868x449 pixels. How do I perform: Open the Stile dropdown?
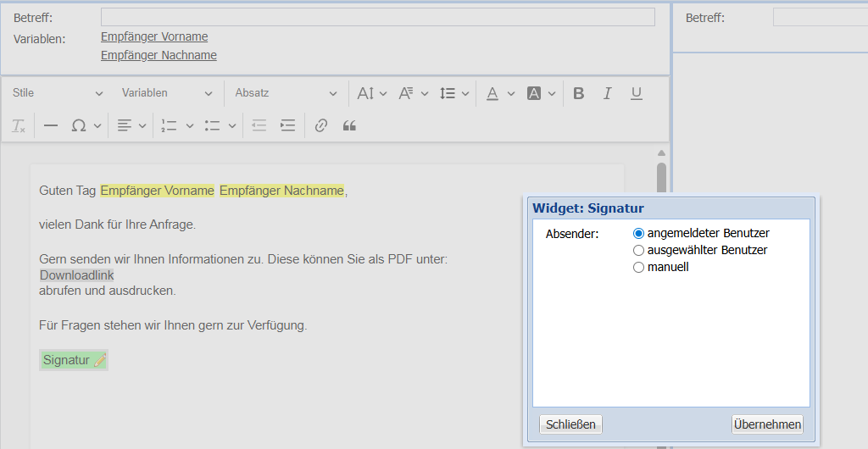58,93
